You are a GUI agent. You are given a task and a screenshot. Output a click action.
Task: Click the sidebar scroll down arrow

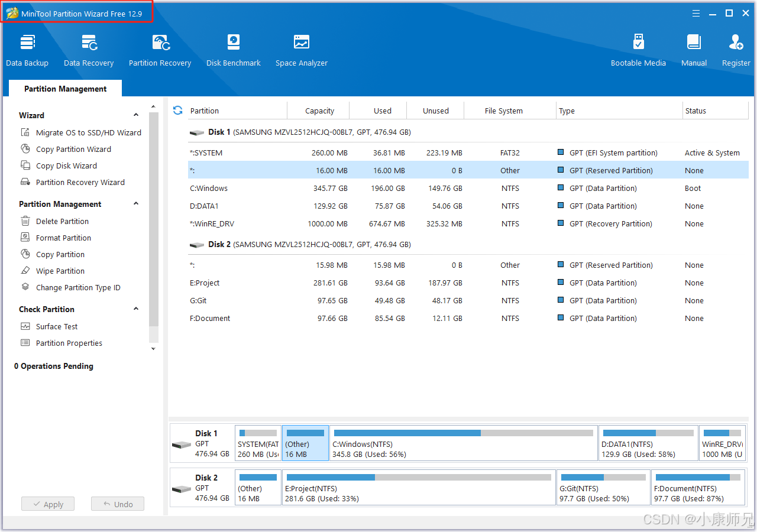pos(154,349)
